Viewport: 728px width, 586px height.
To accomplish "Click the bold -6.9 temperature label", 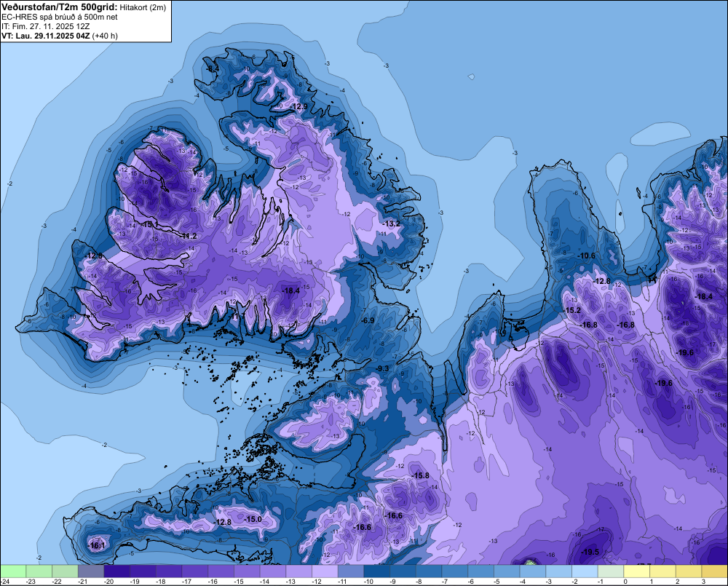I will click(368, 321).
